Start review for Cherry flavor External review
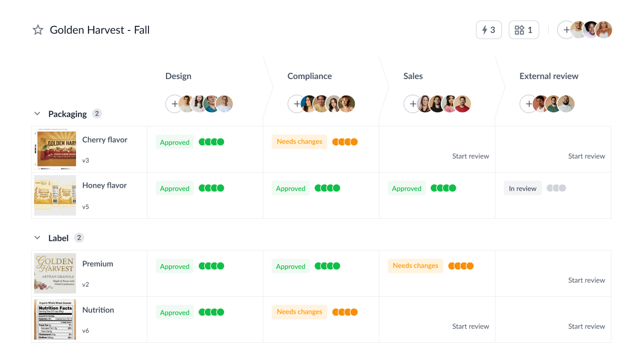 pyautogui.click(x=587, y=156)
